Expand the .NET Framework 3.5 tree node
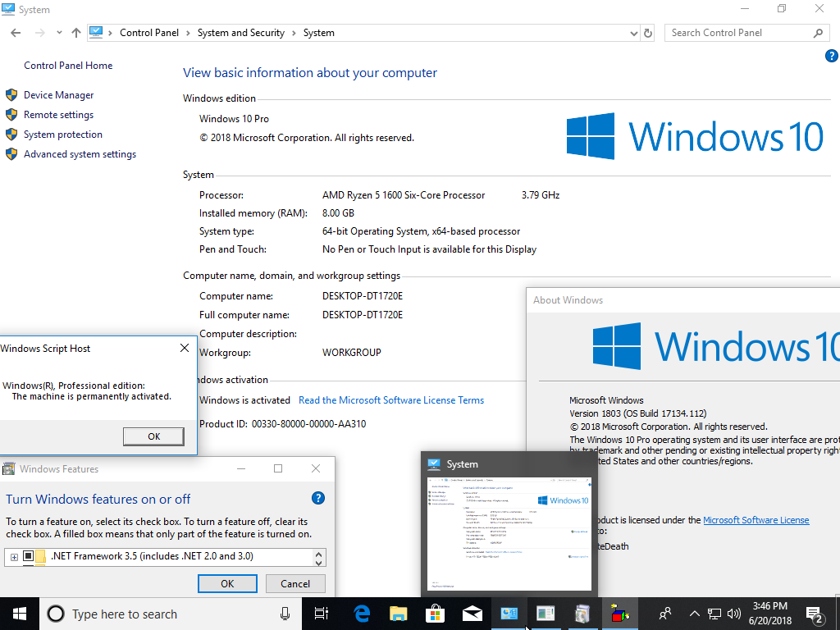Screen dimensions: 840x630 [14, 557]
